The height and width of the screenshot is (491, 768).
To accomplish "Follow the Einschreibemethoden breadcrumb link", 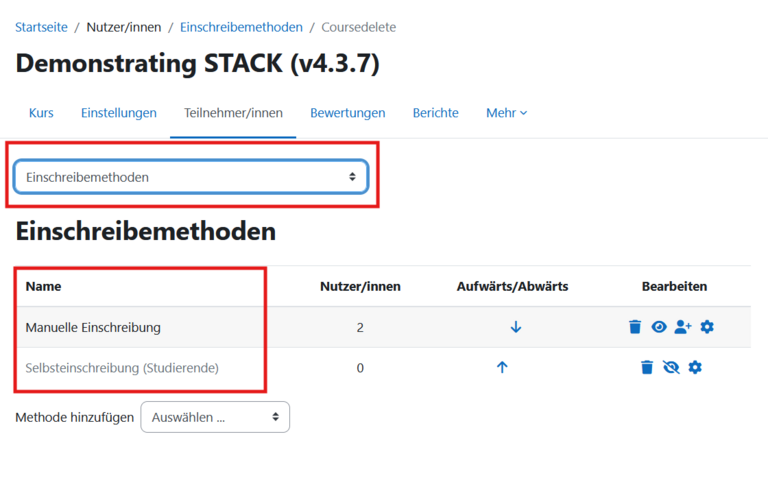I will (x=241, y=27).
